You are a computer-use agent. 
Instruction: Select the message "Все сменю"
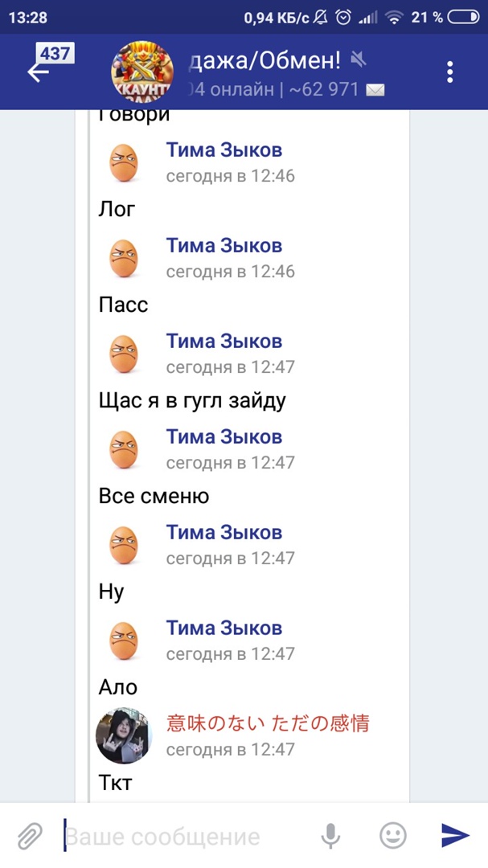[x=154, y=496]
